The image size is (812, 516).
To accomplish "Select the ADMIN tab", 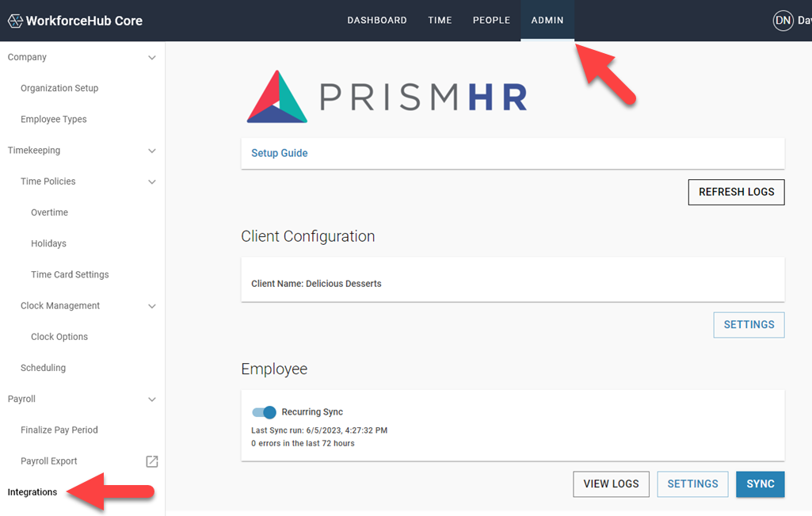I will tap(547, 20).
